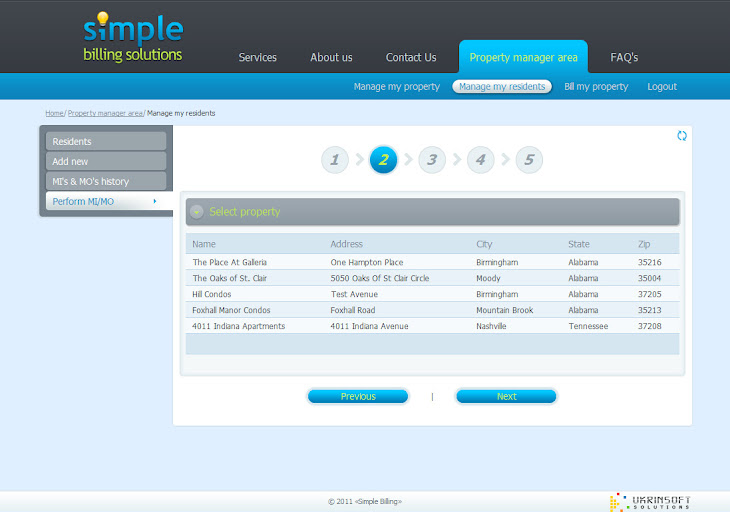Click the Simple Billing Solutions logo

133,37
